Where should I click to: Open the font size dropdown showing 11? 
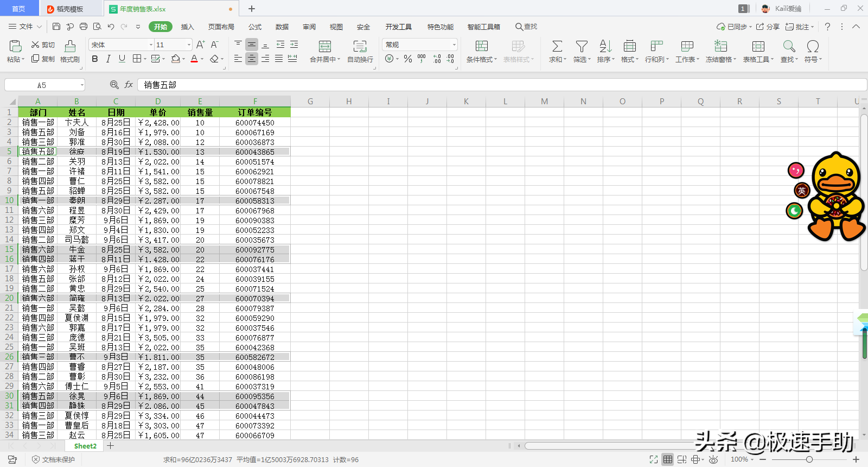pos(189,45)
